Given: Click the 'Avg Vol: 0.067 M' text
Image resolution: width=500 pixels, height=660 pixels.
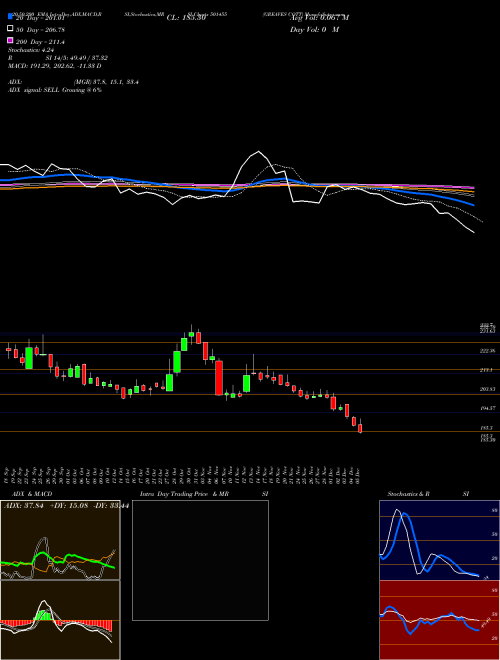Looking at the screenshot, I should pyautogui.click(x=319, y=18).
